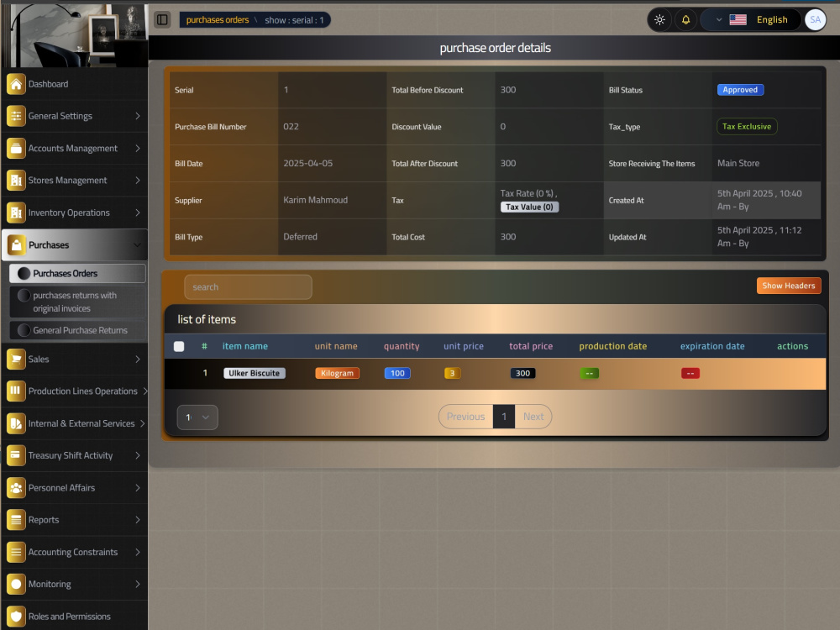The image size is (840, 630).
Task: Click the Approved status badge
Action: click(x=740, y=90)
